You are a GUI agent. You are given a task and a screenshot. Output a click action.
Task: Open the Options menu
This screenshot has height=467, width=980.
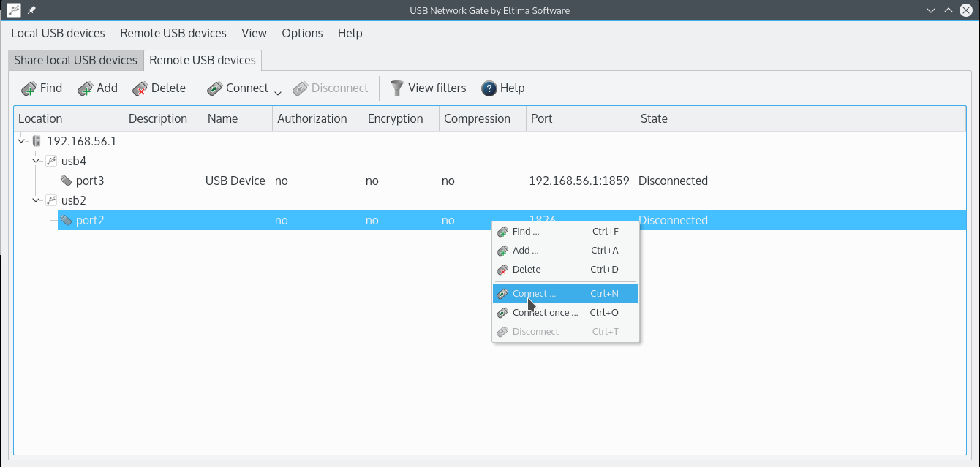pos(302,33)
